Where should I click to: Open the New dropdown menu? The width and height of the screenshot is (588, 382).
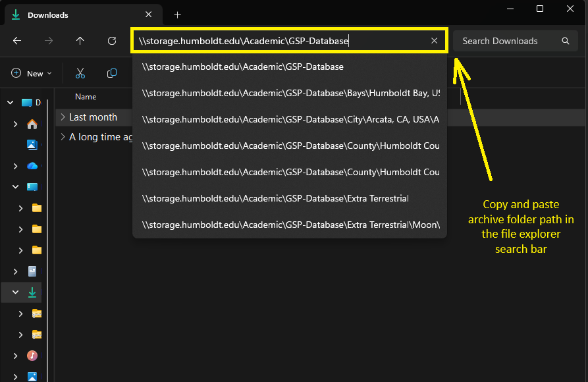pyautogui.click(x=30, y=73)
